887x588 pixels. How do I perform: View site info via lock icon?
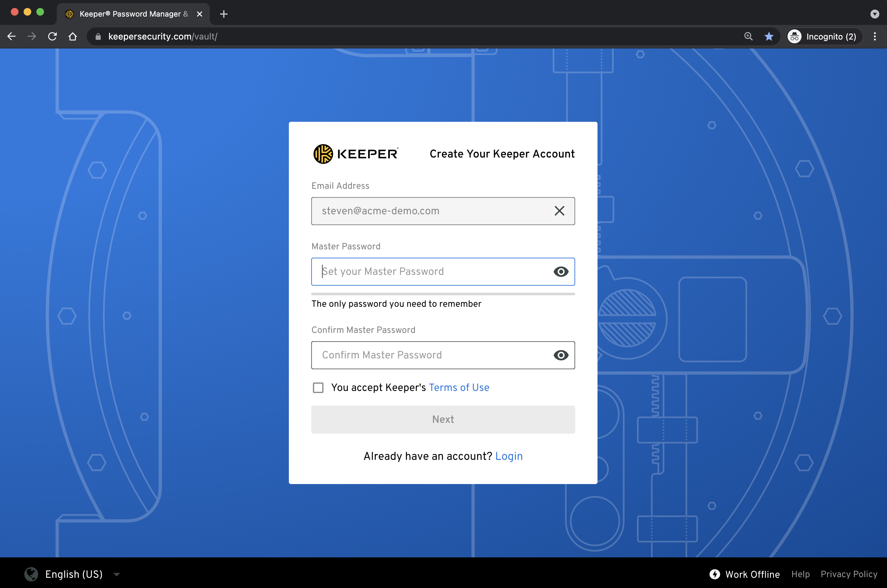coord(98,36)
